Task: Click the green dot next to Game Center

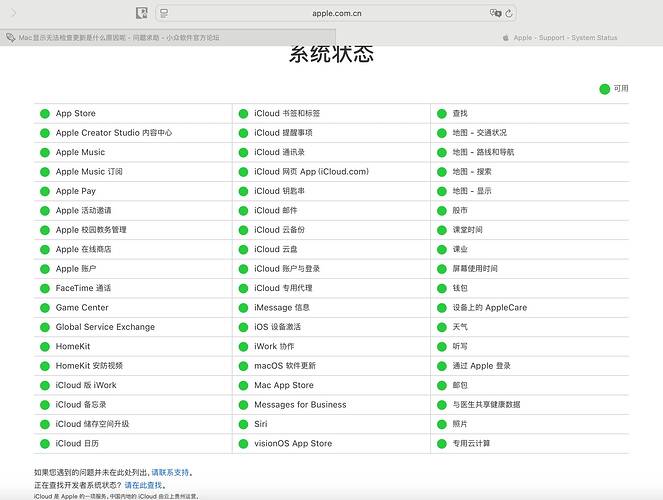Action: click(x=45, y=308)
